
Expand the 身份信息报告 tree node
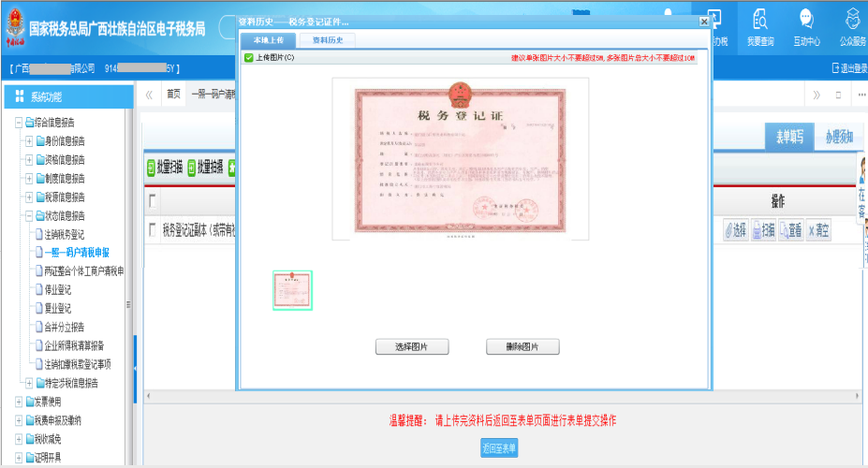pyautogui.click(x=29, y=141)
